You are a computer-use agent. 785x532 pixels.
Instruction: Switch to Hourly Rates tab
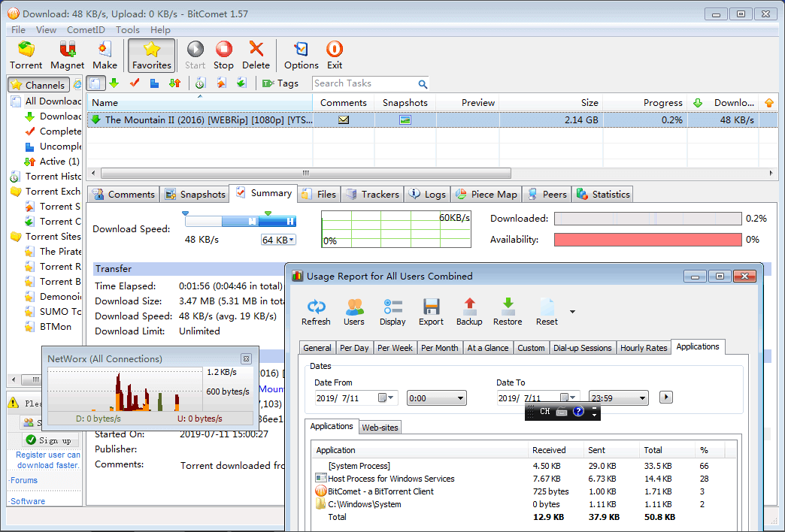644,348
